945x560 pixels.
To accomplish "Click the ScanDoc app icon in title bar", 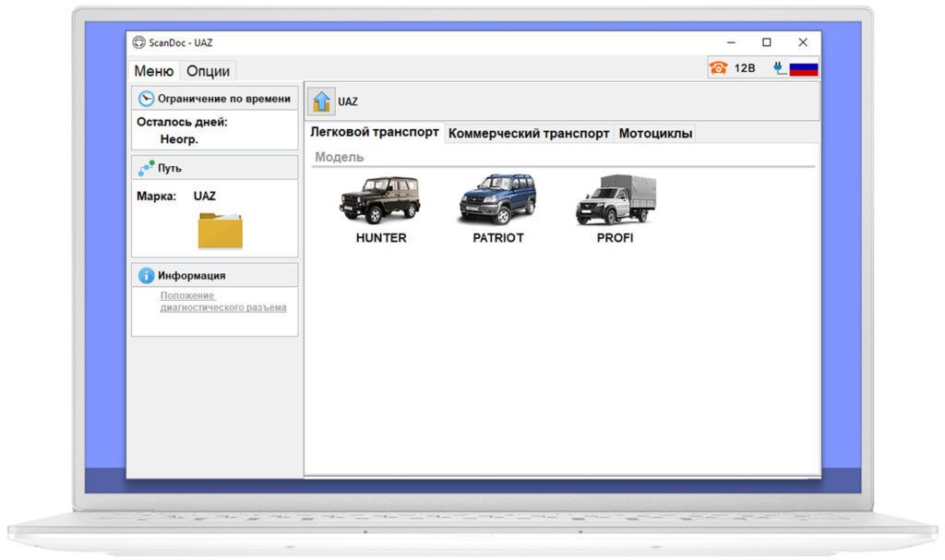I will [139, 42].
